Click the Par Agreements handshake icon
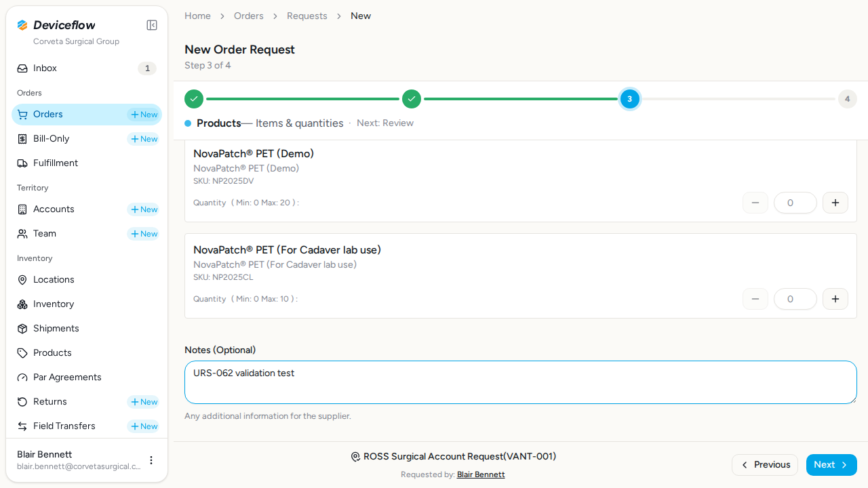 click(22, 378)
